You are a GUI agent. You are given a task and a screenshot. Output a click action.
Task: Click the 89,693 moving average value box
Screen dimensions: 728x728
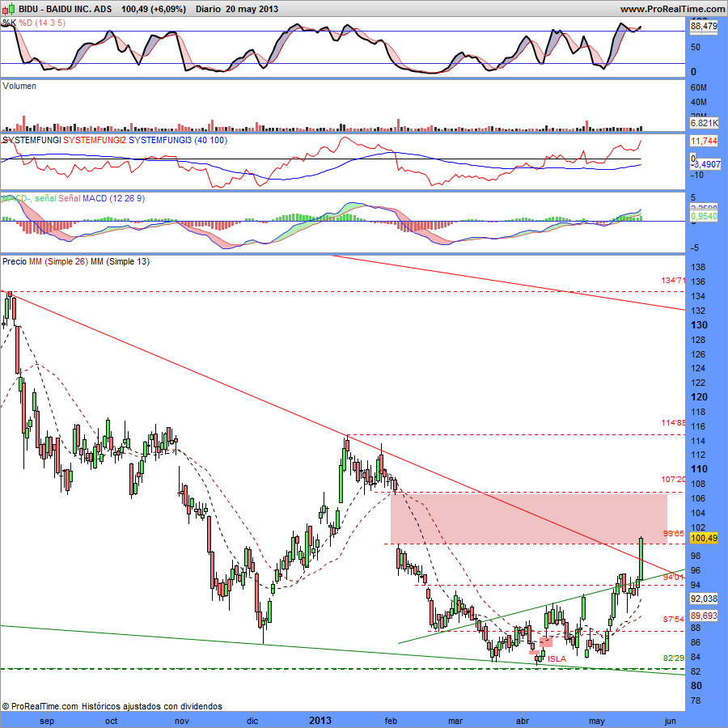coord(704,616)
